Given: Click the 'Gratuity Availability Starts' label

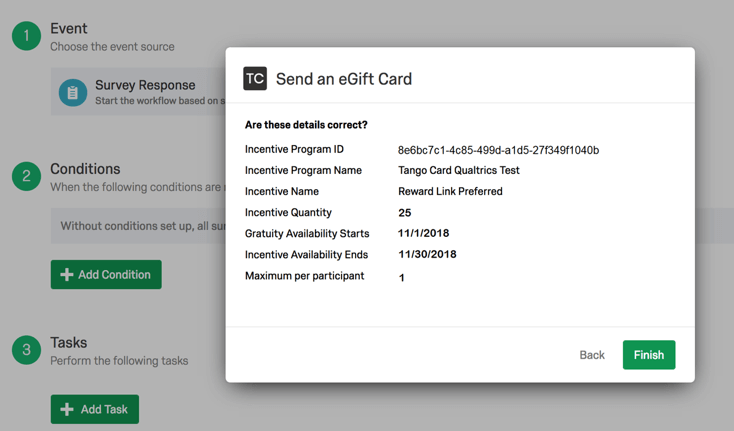Looking at the screenshot, I should click(307, 234).
